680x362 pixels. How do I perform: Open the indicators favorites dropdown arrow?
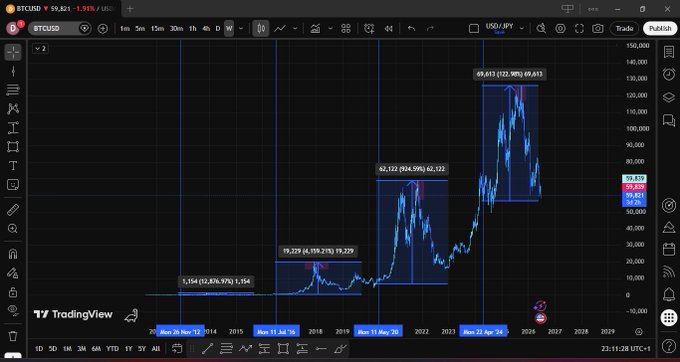tap(330, 29)
